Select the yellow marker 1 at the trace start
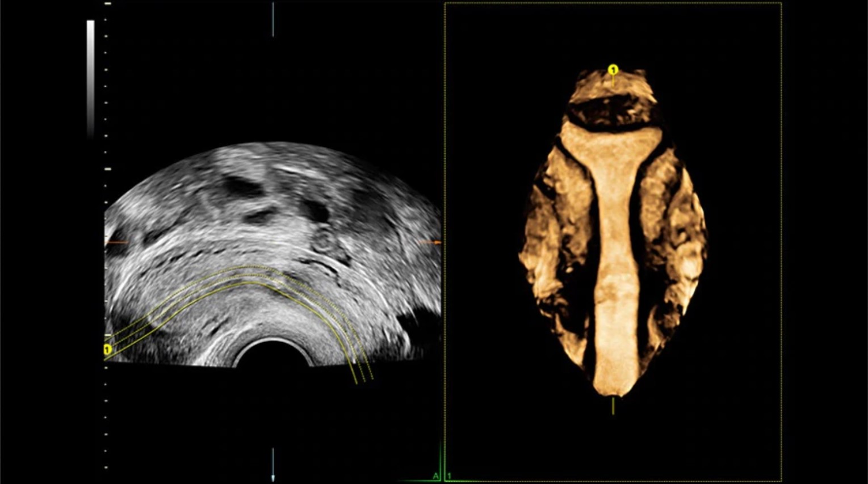Image resolution: width=868 pixels, height=484 pixels. (x=107, y=350)
